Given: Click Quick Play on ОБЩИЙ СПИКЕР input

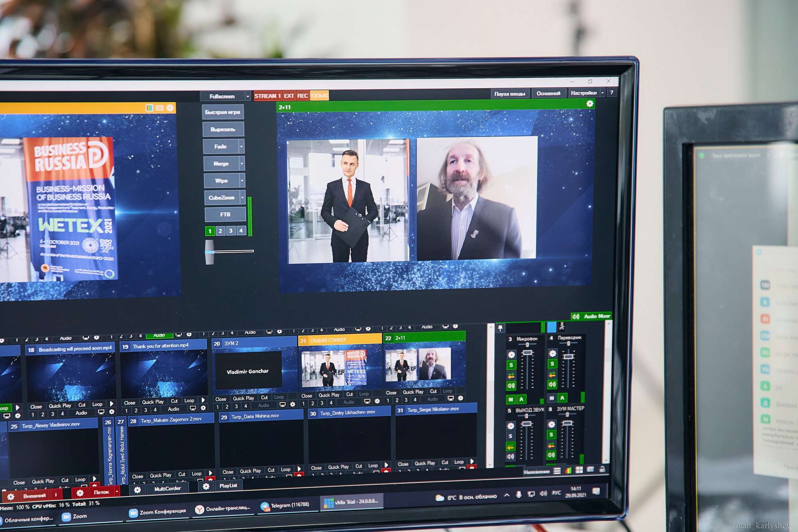Looking at the screenshot, I should [x=329, y=395].
